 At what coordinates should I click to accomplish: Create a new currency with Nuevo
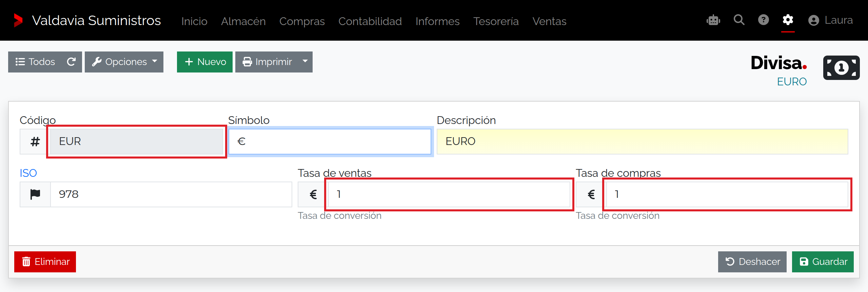205,62
